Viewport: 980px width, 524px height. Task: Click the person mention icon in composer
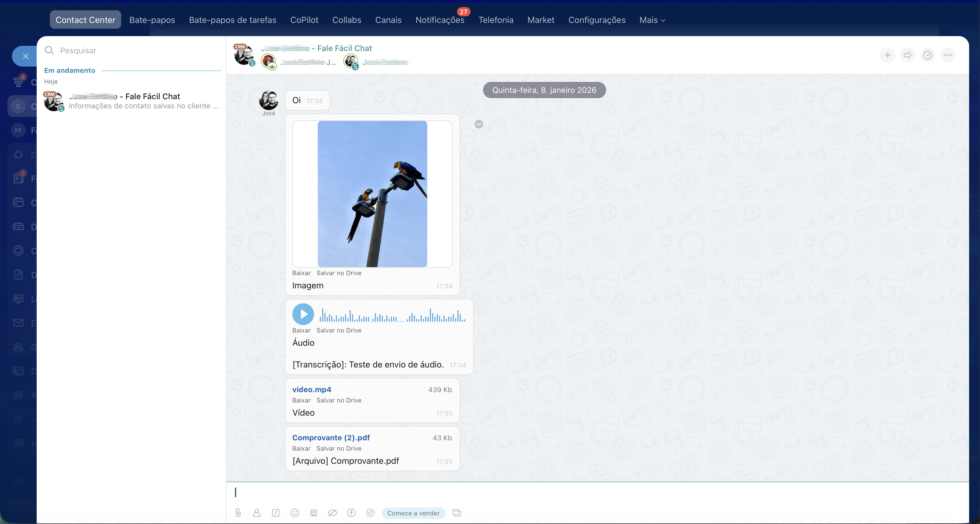[x=257, y=513]
